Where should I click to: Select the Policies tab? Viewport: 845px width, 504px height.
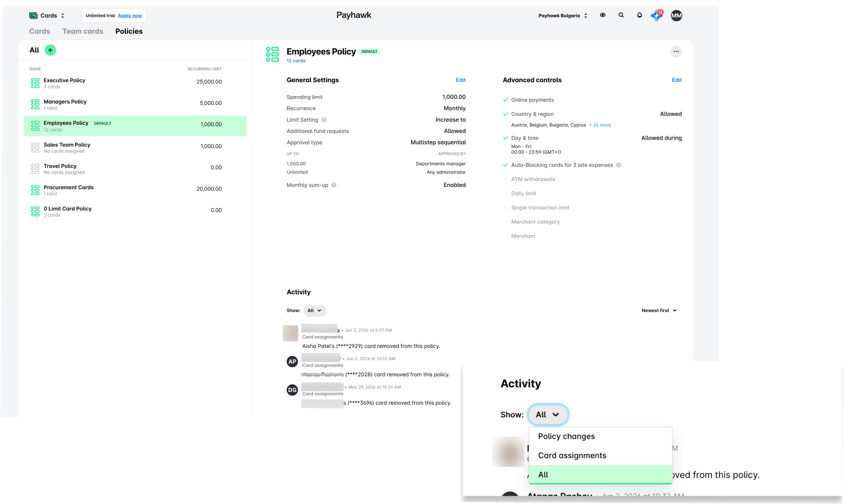pyautogui.click(x=129, y=31)
